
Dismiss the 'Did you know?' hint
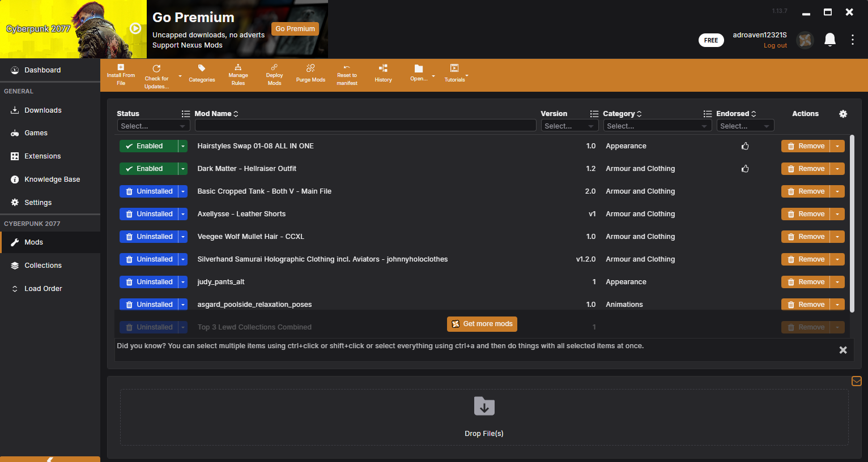point(843,350)
